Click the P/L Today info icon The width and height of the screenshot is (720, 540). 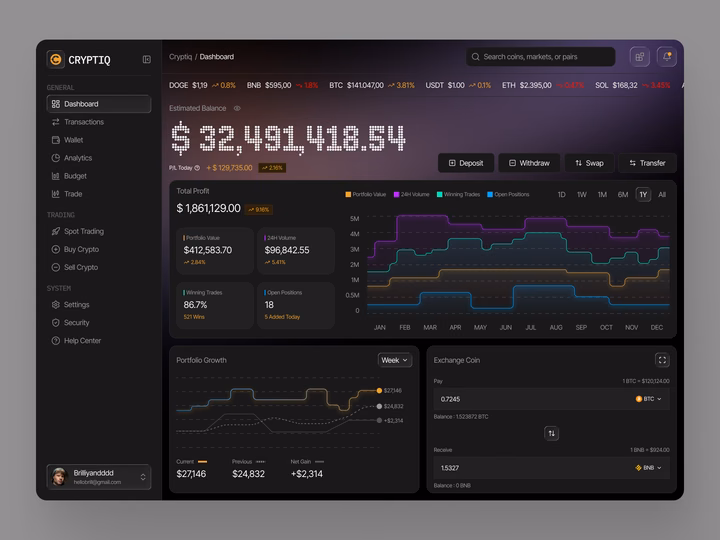coord(197,168)
